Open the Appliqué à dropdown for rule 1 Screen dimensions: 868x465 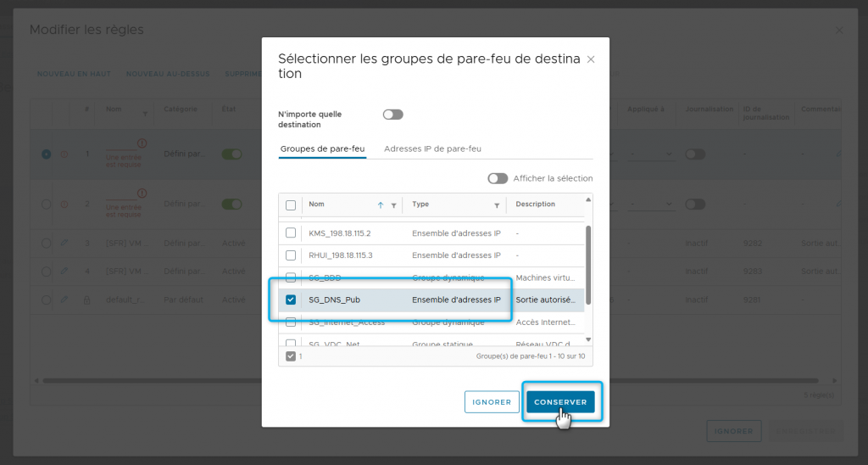tap(651, 154)
